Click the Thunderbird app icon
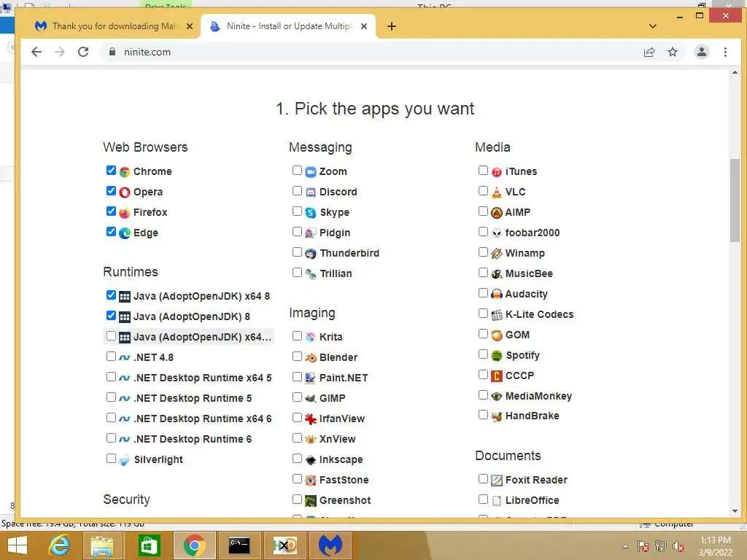The height and width of the screenshot is (560, 747). tap(311, 254)
